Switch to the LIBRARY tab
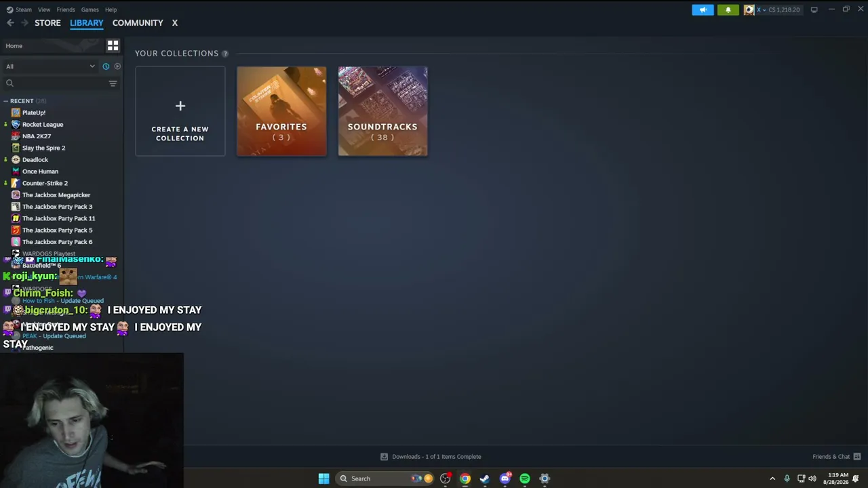Viewport: 868px width, 488px height. (x=86, y=23)
